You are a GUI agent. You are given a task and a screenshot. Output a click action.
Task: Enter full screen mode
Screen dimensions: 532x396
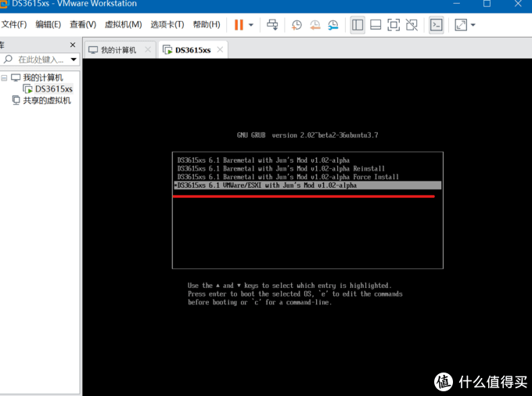394,25
